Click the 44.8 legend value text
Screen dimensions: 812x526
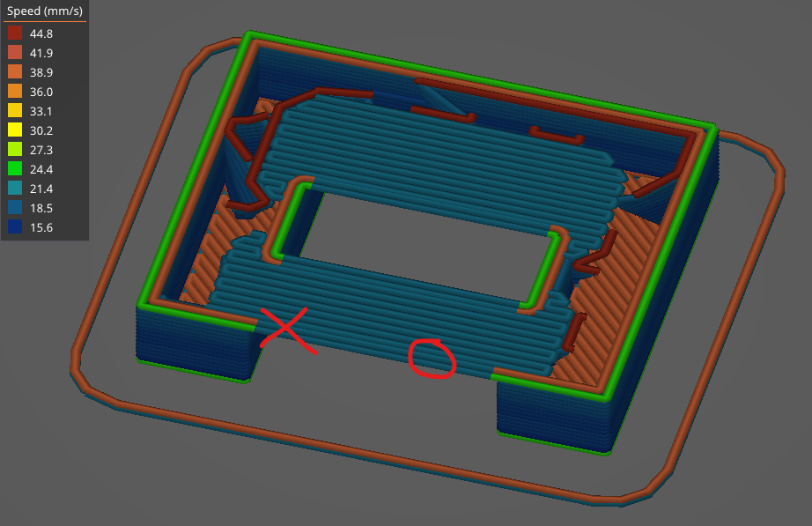pyautogui.click(x=41, y=33)
